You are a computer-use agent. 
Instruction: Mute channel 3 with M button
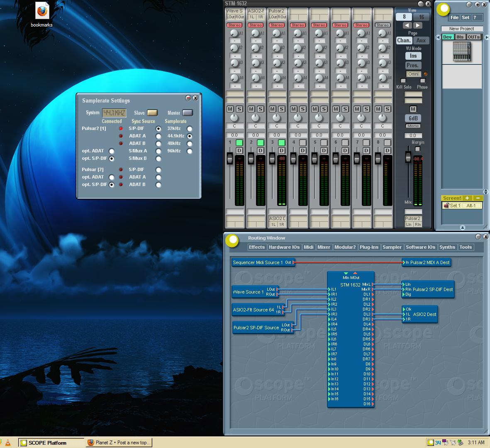273,109
